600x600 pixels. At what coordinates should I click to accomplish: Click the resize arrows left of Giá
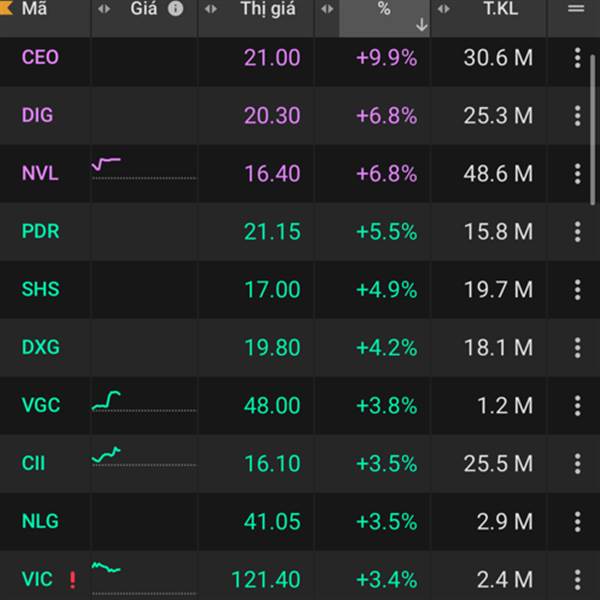point(104,9)
